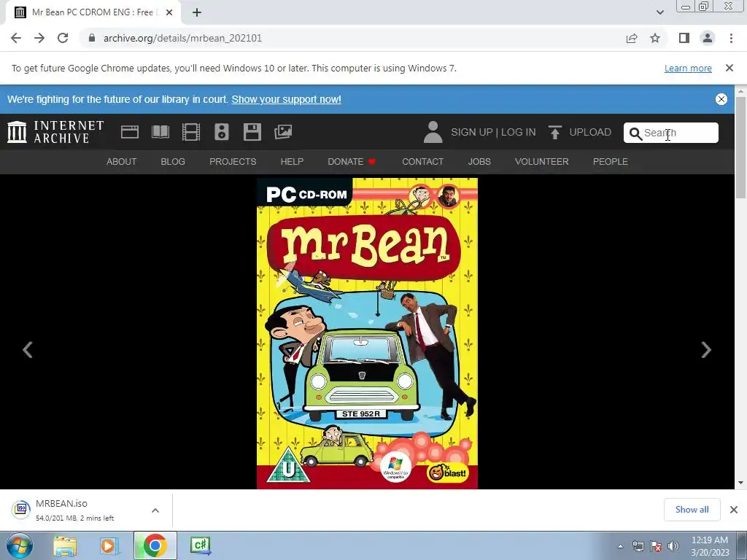Bookmark this tab with the star icon
This screenshot has height=560, width=747.
click(655, 38)
